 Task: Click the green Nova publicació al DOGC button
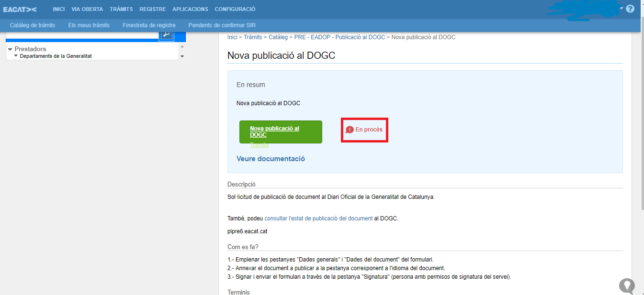pyautogui.click(x=281, y=131)
